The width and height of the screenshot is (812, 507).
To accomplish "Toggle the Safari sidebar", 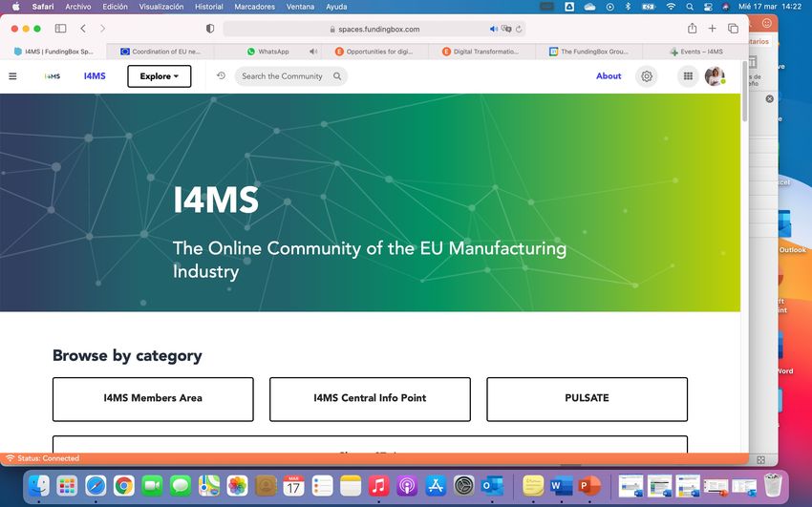I will [x=60, y=29].
